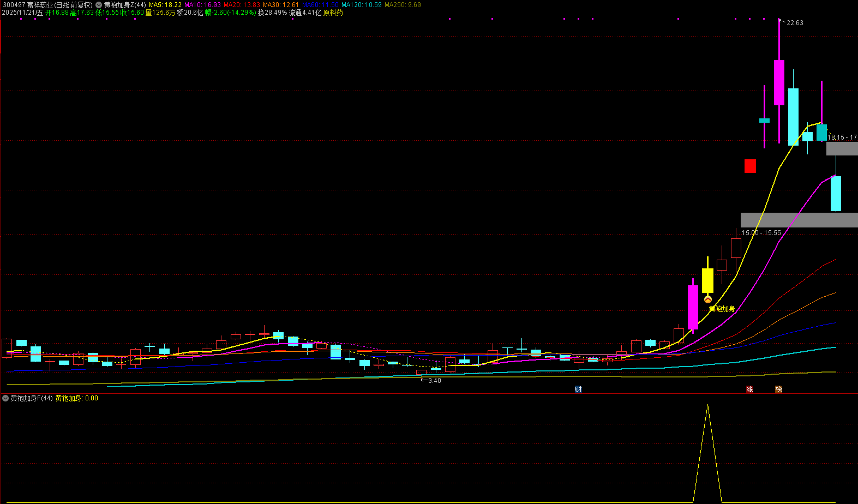This screenshot has height=504, width=858.
Task: Click the solid red square candle
Action: tap(750, 166)
